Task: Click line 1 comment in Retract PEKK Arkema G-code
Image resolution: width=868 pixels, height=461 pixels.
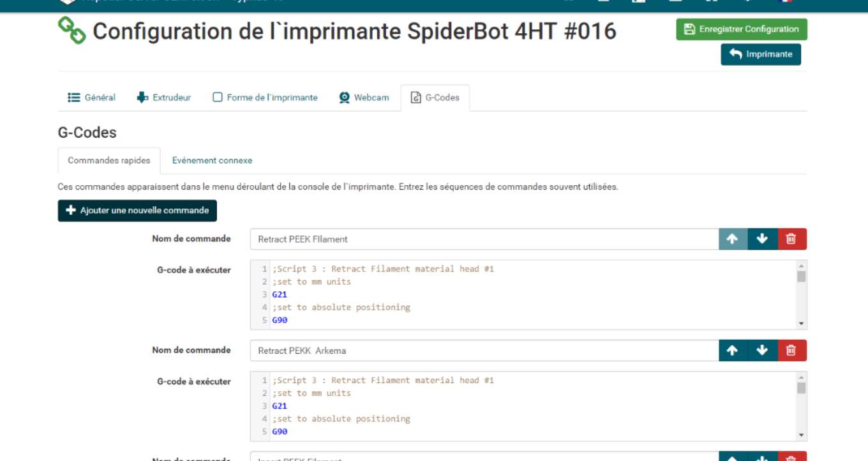Action: point(383,381)
